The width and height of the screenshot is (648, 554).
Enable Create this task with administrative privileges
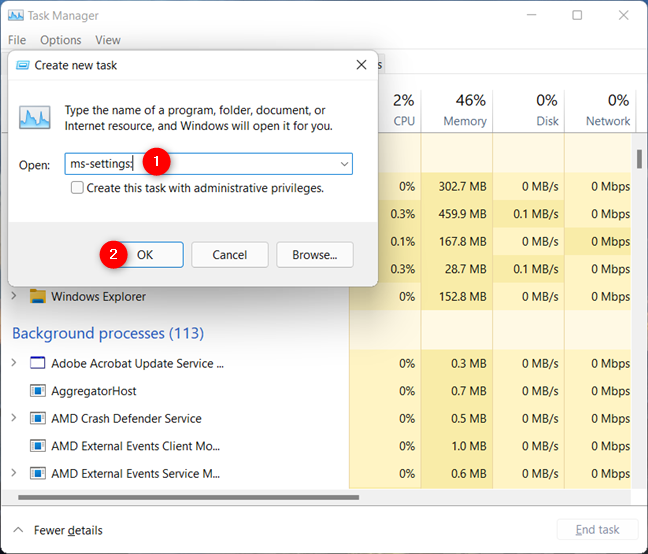(77, 188)
